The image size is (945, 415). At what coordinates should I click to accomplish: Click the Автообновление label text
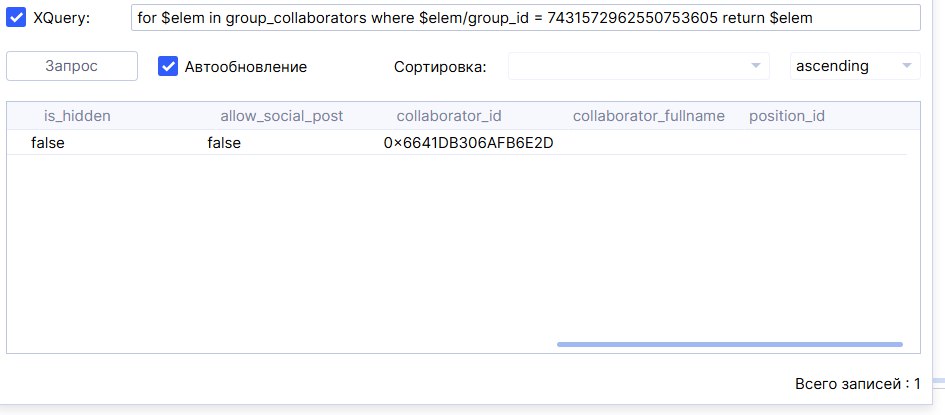246,67
